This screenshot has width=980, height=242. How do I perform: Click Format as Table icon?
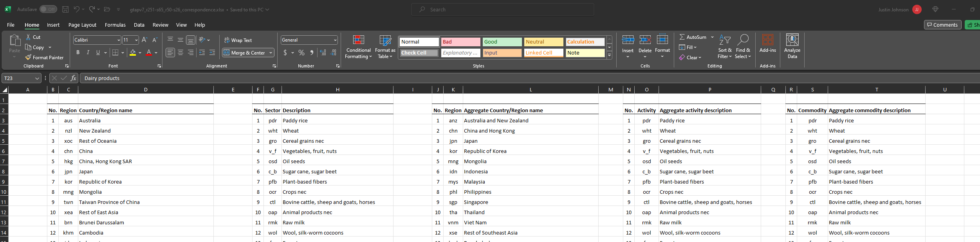click(385, 40)
